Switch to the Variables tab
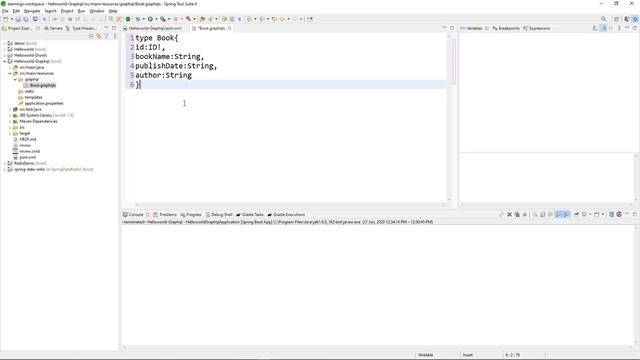The height and width of the screenshot is (360, 640). point(474,29)
